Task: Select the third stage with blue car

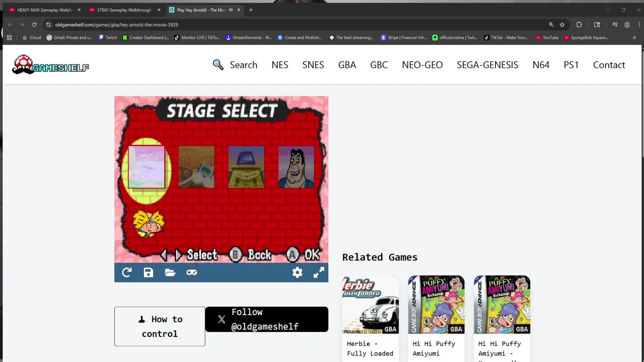Action: click(246, 167)
